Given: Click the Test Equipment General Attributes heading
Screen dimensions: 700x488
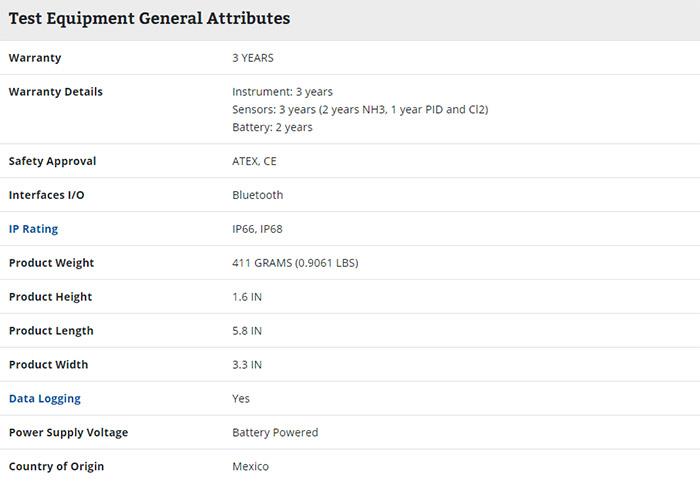Looking at the screenshot, I should tap(150, 18).
